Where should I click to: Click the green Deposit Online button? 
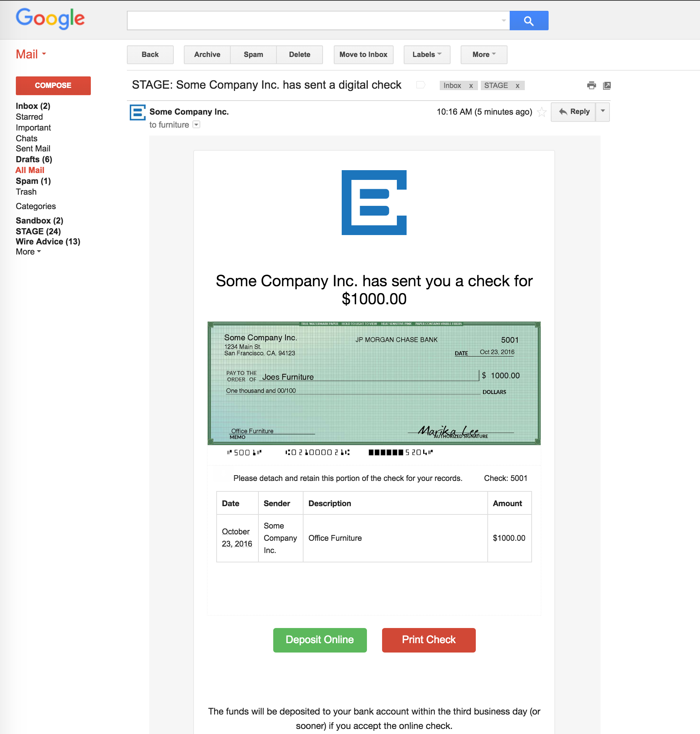pos(319,640)
